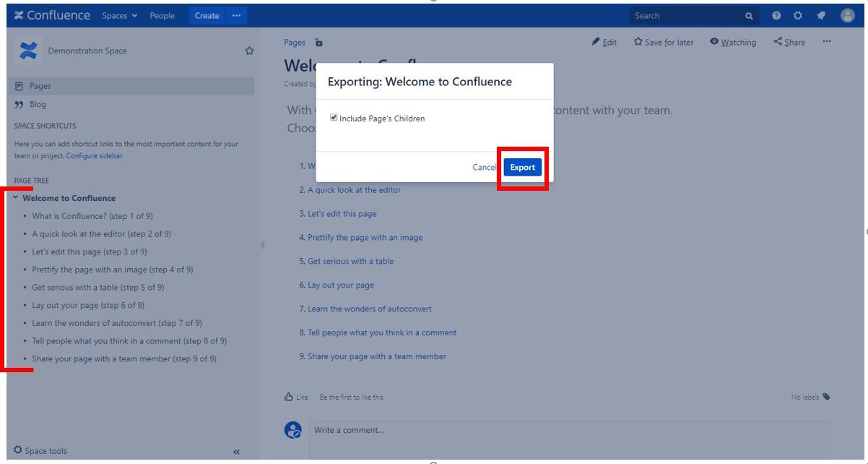Viewport: 868px width, 464px height.
Task: Star the Demonstration Space as favorite
Action: (249, 51)
